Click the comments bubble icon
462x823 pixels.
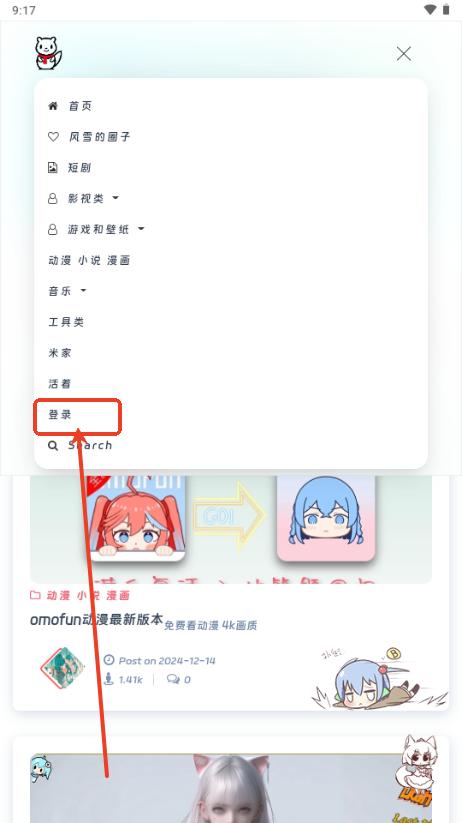pyautogui.click(x=173, y=679)
